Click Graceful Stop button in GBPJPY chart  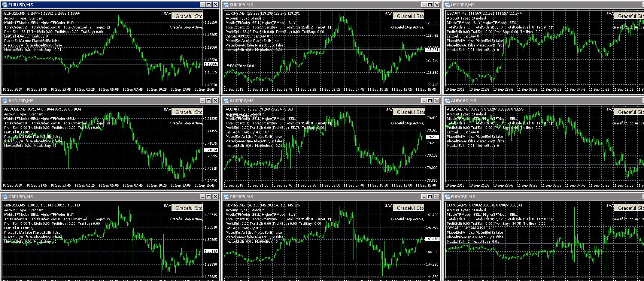(408, 208)
